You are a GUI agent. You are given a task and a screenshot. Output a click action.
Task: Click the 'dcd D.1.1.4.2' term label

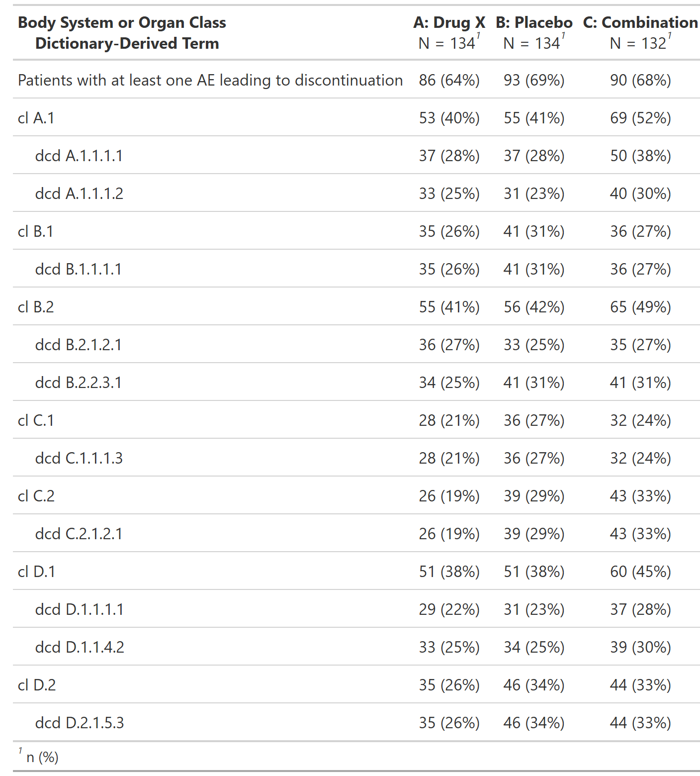tap(80, 647)
